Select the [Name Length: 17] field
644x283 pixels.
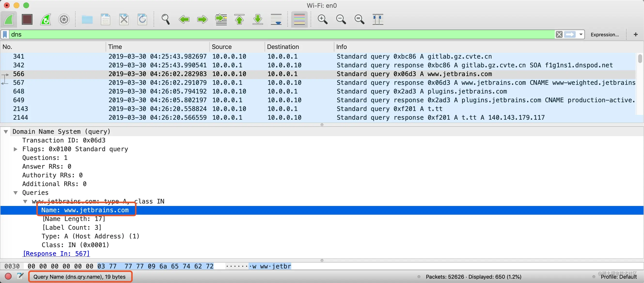74,219
